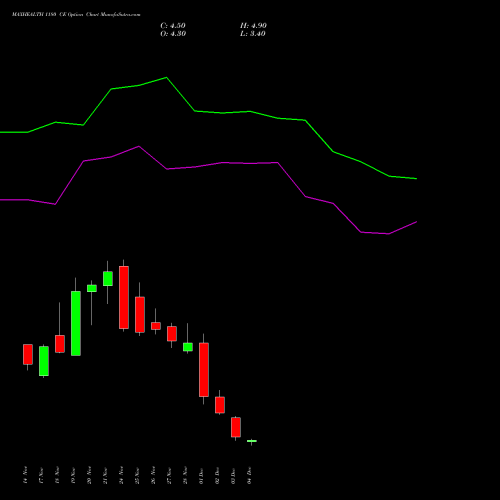Click the closing price value C: 4.50
The image size is (500, 500).
173,26
